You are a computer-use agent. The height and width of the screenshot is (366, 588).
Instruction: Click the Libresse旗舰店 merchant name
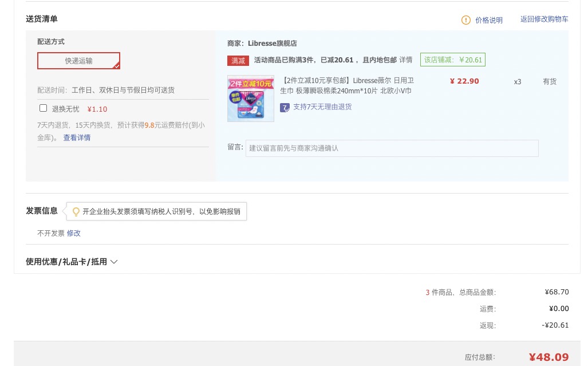[x=273, y=43]
